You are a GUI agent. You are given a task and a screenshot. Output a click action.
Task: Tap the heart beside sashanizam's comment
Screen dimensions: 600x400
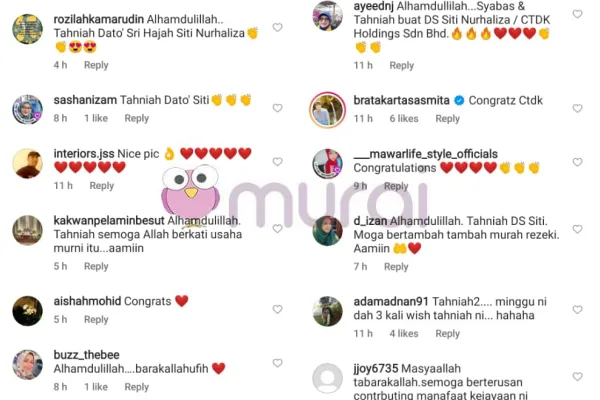(277, 108)
